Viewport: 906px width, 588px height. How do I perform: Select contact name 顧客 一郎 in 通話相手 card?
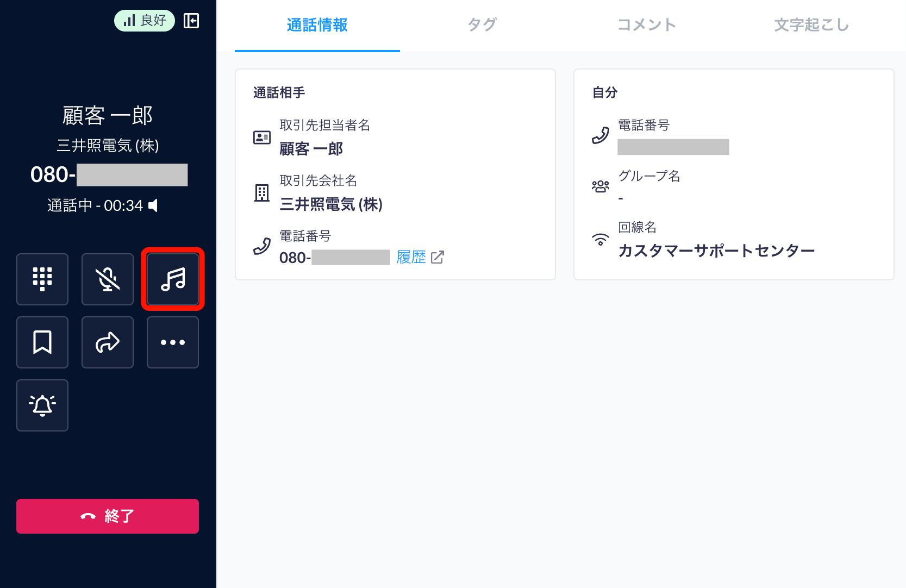click(311, 149)
